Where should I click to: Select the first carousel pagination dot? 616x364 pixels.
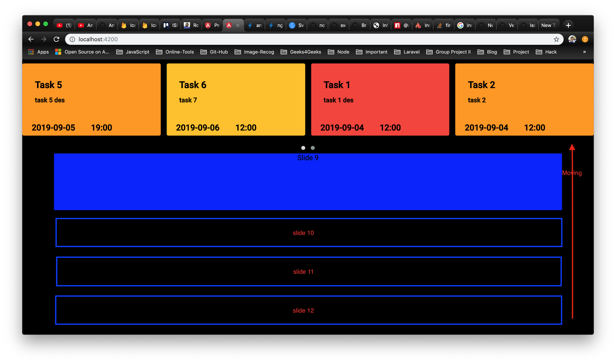click(303, 148)
